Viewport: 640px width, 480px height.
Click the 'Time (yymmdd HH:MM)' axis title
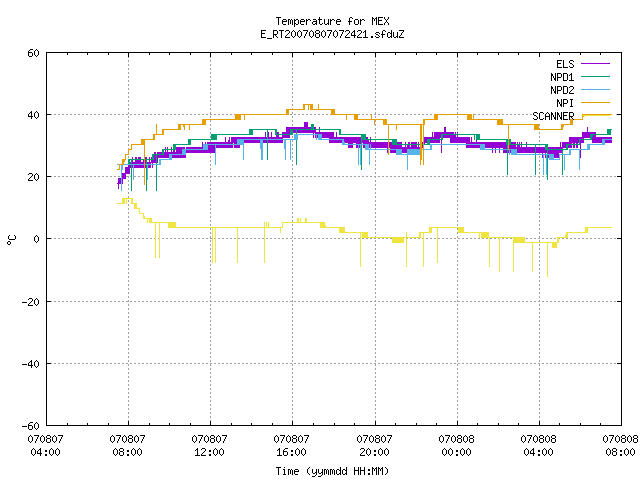coord(332,471)
